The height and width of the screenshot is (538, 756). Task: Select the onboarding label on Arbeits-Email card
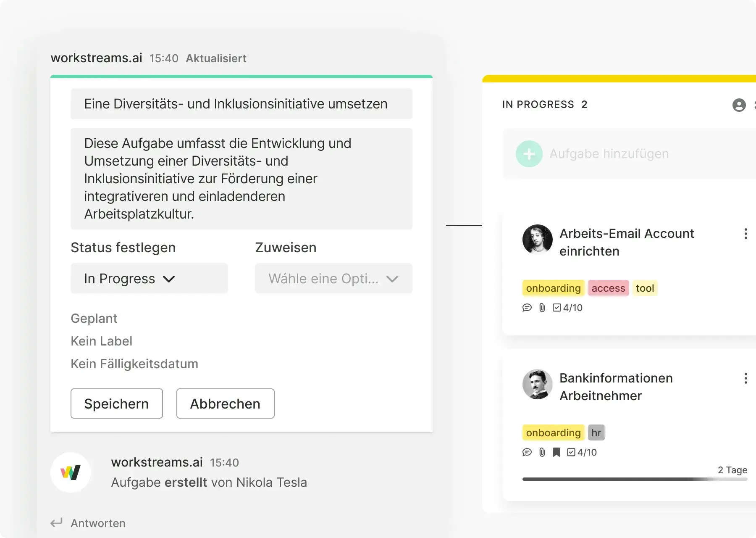point(553,288)
